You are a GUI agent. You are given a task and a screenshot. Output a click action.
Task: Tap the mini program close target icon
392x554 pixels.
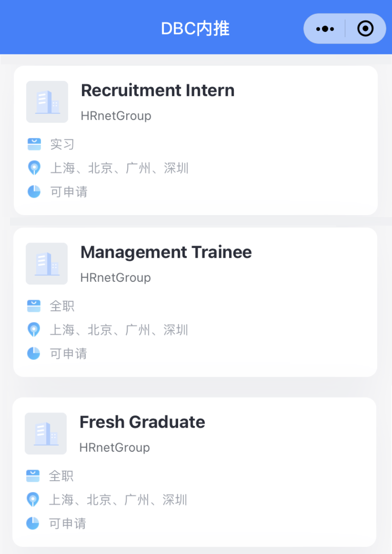365,29
